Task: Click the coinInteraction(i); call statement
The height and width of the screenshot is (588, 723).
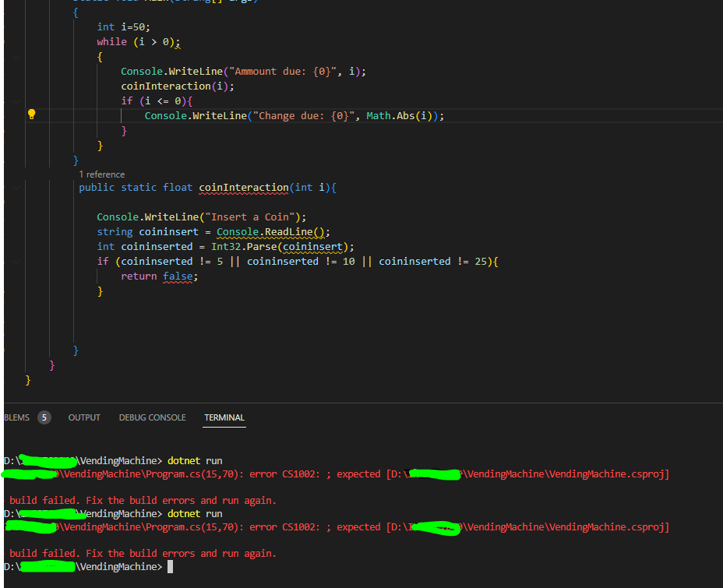Action: [178, 86]
